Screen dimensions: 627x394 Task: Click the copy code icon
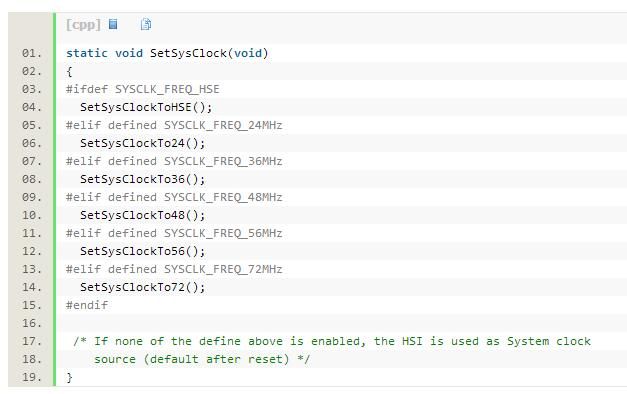(x=146, y=24)
